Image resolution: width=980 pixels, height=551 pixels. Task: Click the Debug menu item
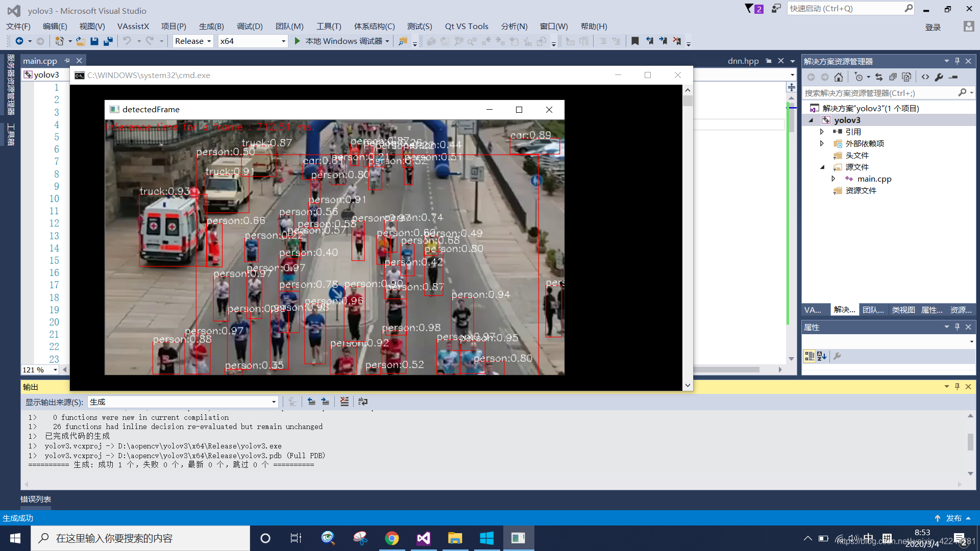(x=249, y=26)
